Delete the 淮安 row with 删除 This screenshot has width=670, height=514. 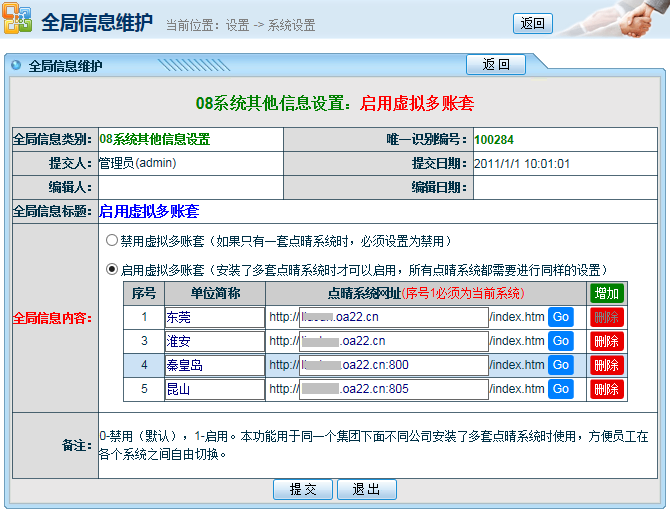[x=607, y=341]
